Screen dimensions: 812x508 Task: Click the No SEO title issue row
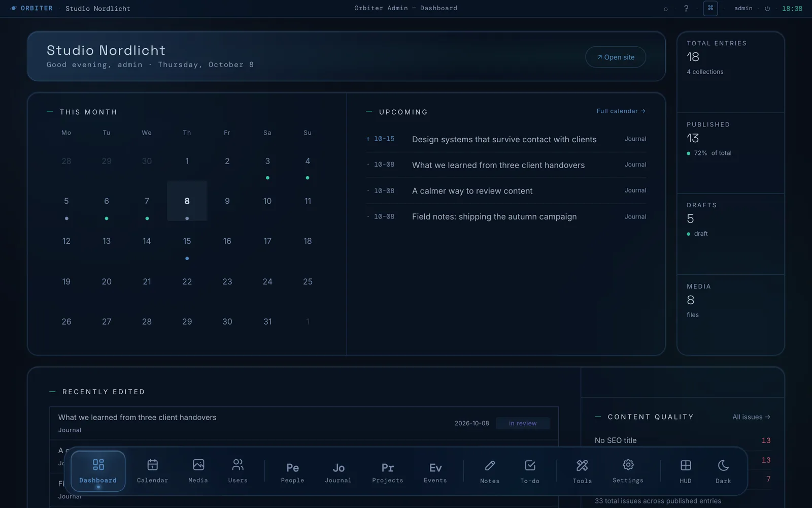683,440
